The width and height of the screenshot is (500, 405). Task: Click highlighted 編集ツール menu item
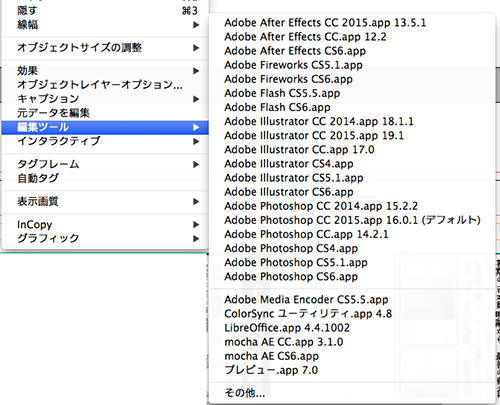point(105,127)
